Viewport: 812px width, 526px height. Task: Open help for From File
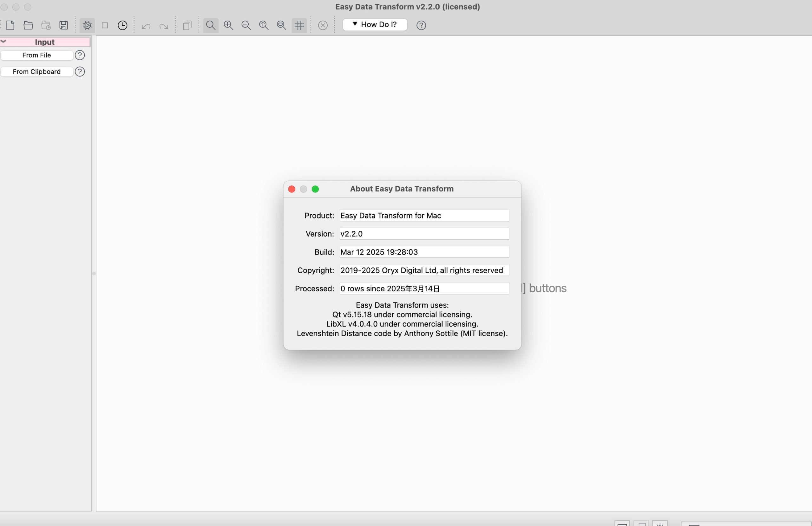[x=80, y=55]
